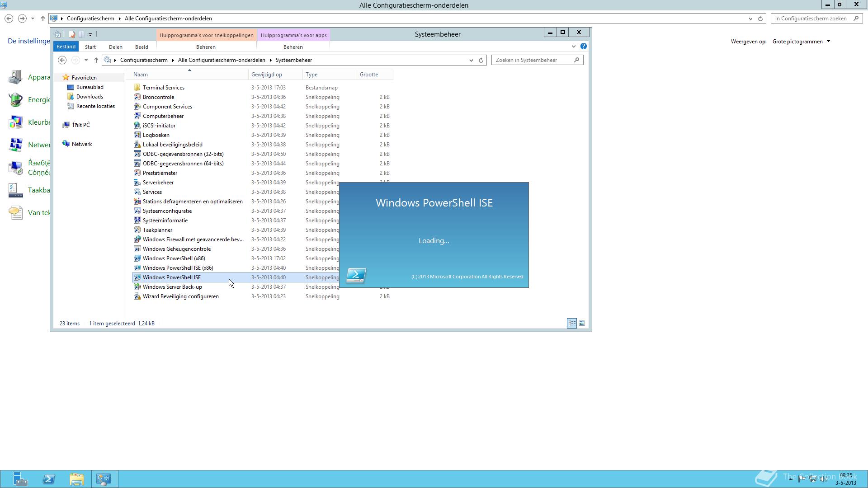Click the Systeemconfiguratie icon
Screen dimensions: 868x488
(137, 211)
